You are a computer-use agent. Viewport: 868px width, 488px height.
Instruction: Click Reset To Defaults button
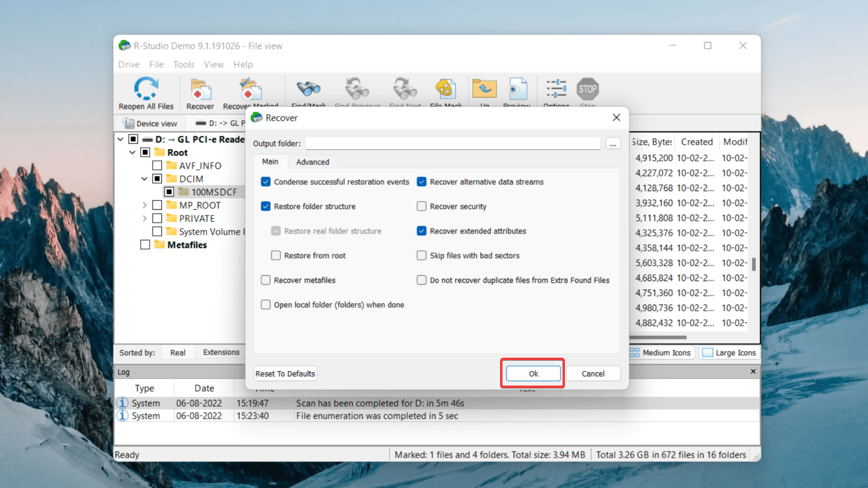tap(285, 373)
